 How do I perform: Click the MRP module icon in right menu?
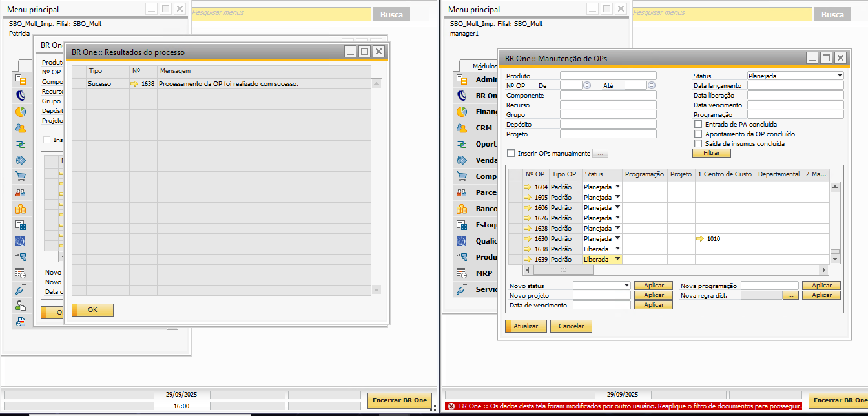(x=462, y=273)
